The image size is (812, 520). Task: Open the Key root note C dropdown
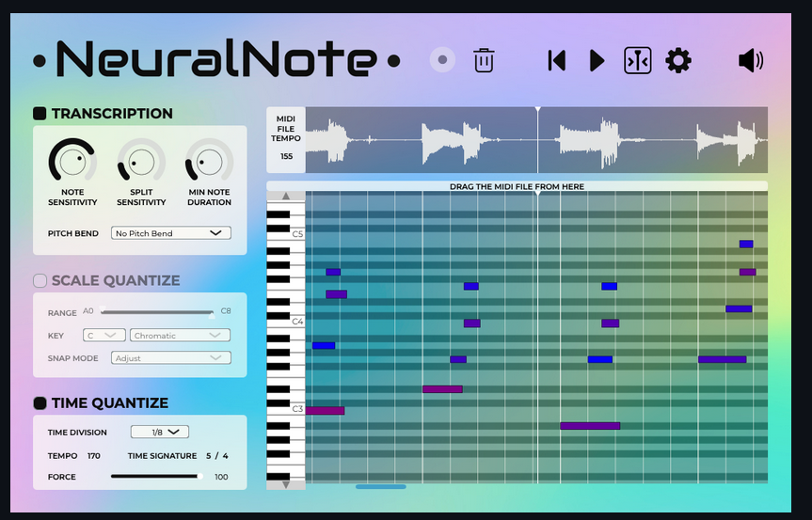[104, 336]
